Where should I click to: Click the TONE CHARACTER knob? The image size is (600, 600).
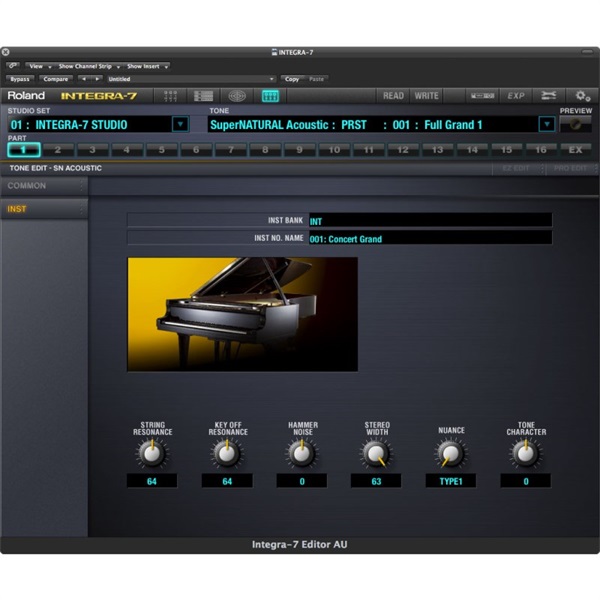click(x=526, y=453)
